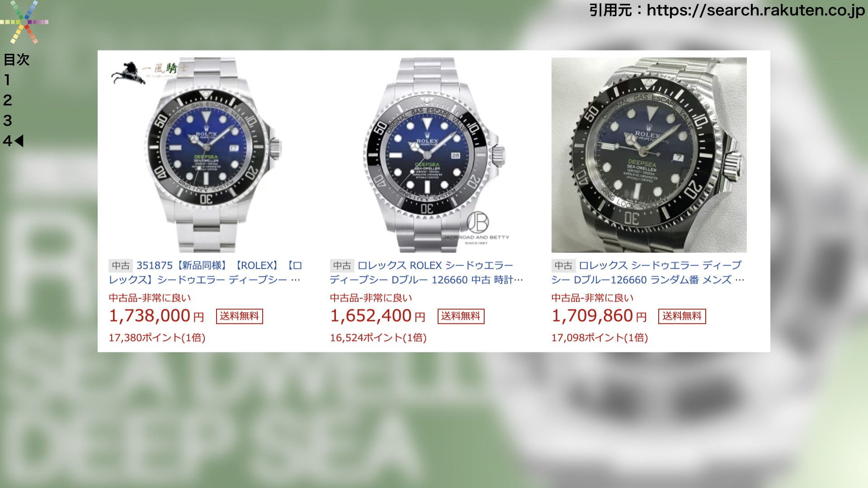Click the 送料無料 badge under 1,652,400円

pos(461,316)
